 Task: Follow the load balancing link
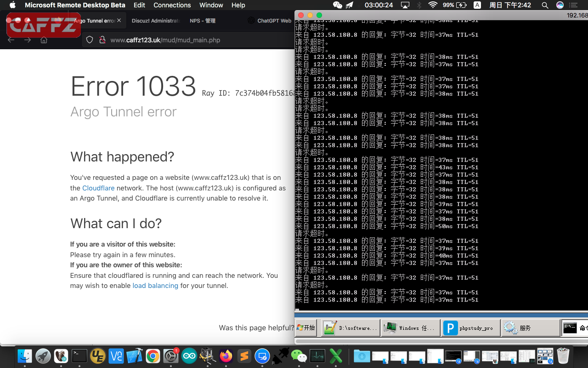pyautogui.click(x=155, y=286)
